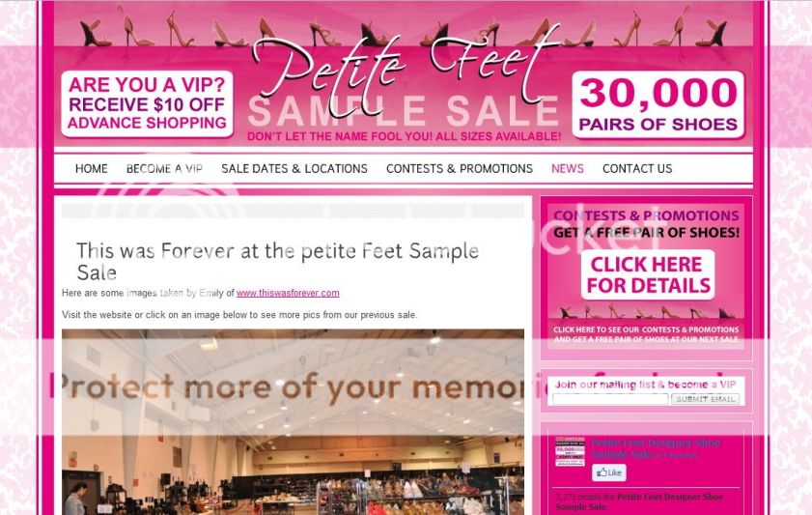812x515 pixels.
Task: Click Petite Feet Designer Shoe Sample Sale link
Action: pos(657,448)
